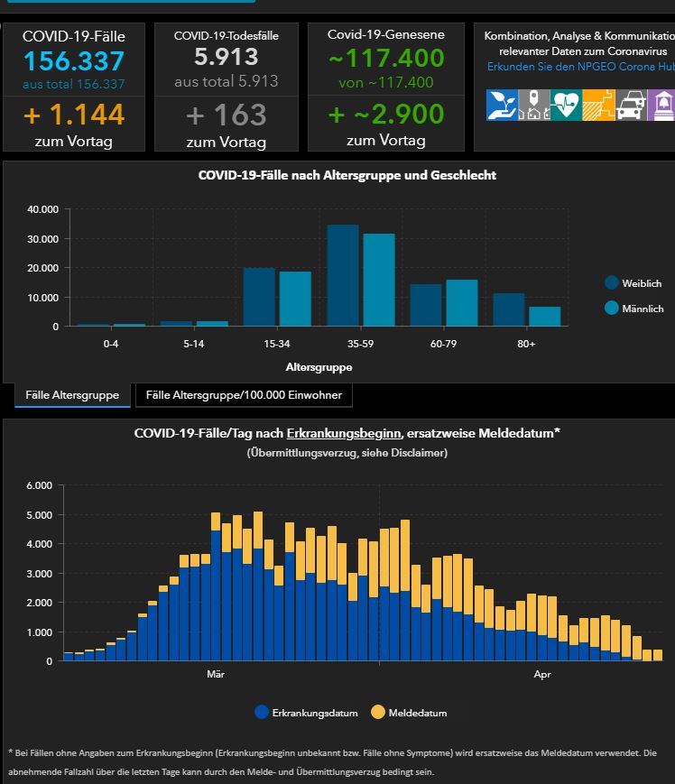Screen dimensions: 675x784
Task: Select the 15-34 Männlich bar
Action: (x=295, y=299)
